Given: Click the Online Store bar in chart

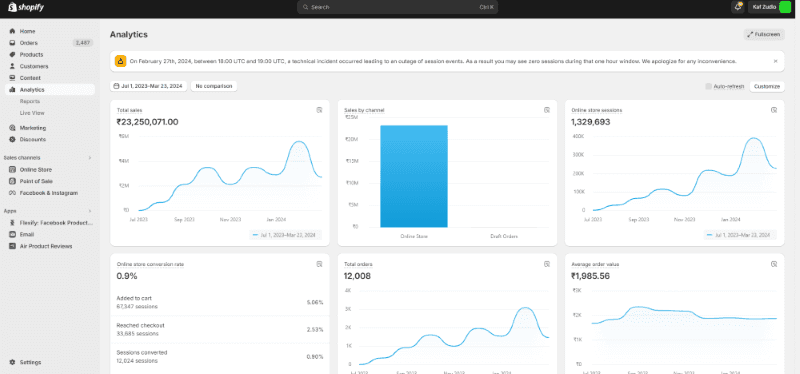Looking at the screenshot, I should [414, 176].
